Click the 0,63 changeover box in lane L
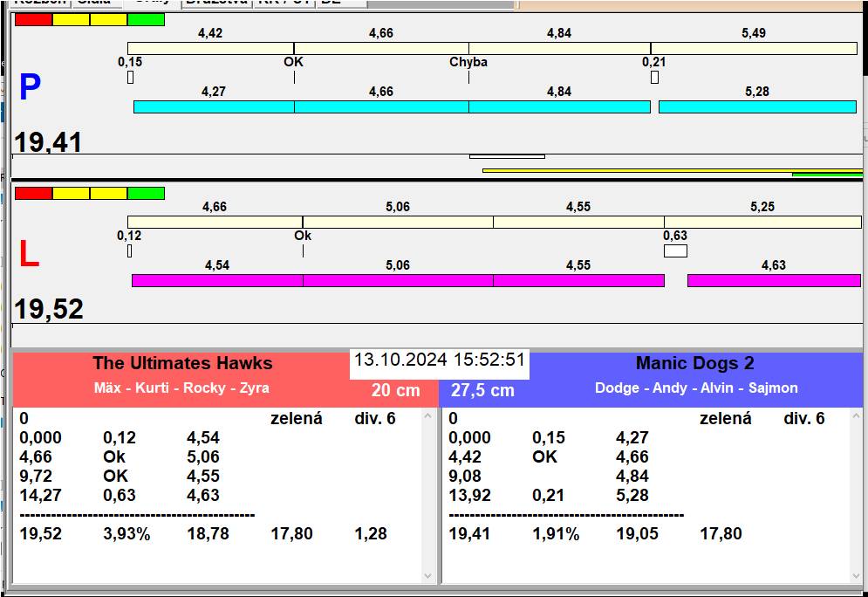Image resolution: width=868 pixels, height=597 pixels. point(675,250)
